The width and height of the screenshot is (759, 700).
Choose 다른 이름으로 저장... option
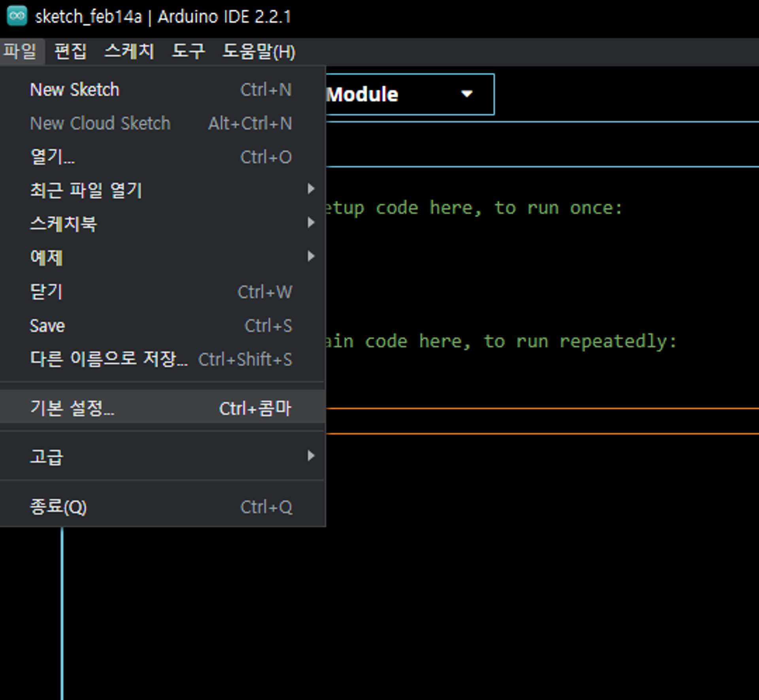pyautogui.click(x=109, y=359)
